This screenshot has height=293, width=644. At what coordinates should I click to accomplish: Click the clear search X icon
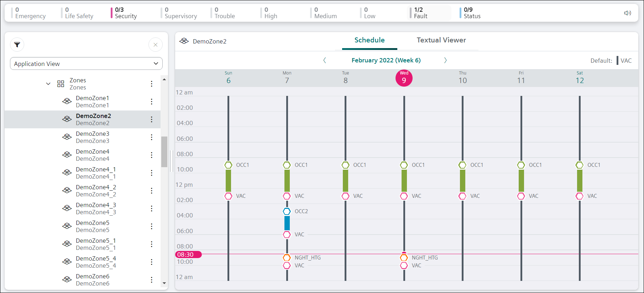[x=156, y=45]
